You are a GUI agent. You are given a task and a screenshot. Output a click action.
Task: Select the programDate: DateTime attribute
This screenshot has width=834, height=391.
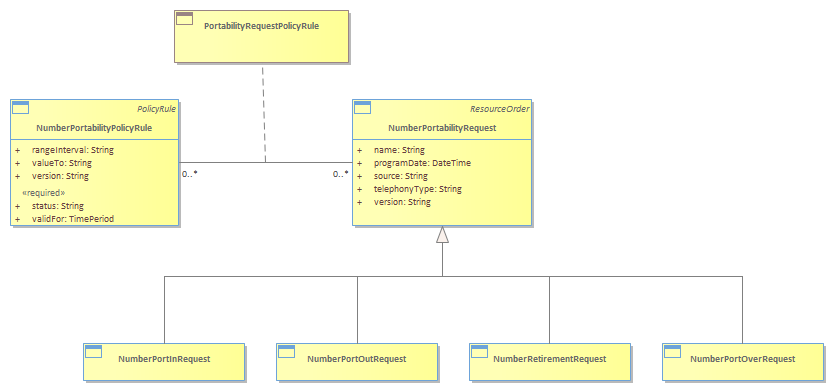422,163
